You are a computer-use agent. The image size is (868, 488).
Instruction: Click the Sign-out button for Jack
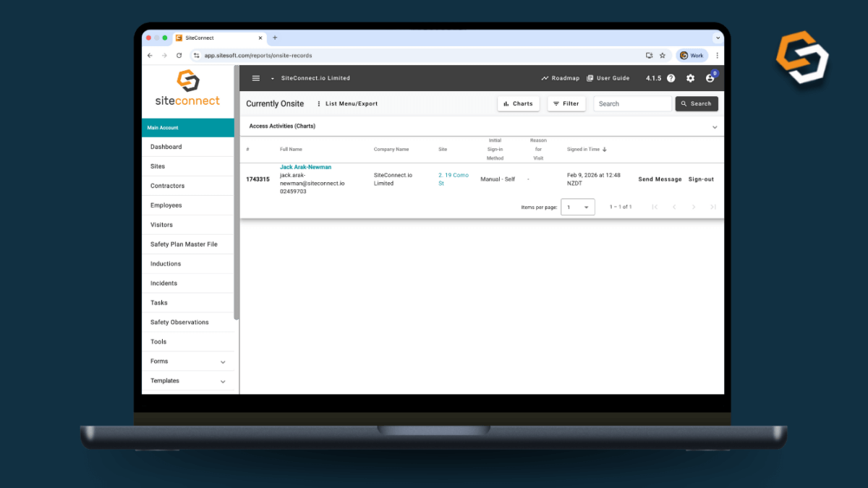[701, 179]
